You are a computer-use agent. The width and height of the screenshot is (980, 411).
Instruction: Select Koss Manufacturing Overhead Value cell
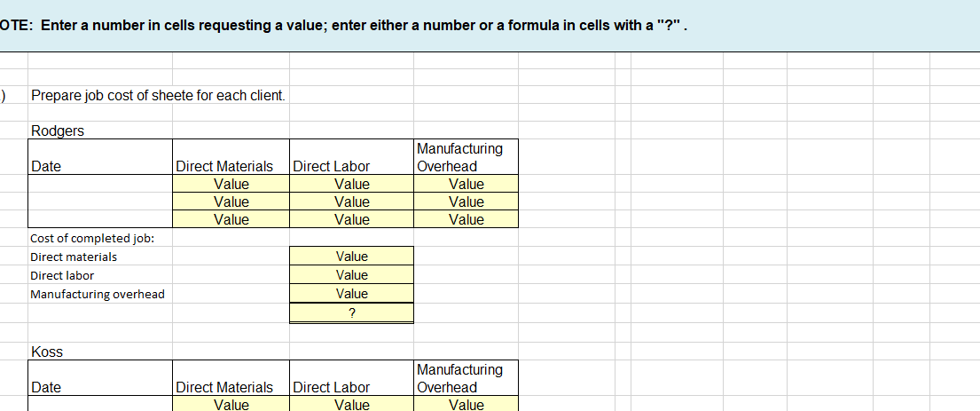[x=466, y=404]
